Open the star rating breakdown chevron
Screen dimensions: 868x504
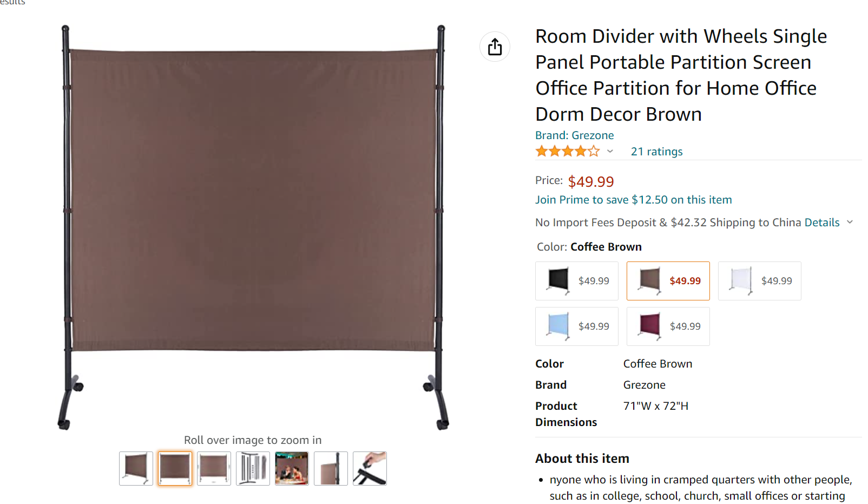click(x=610, y=152)
